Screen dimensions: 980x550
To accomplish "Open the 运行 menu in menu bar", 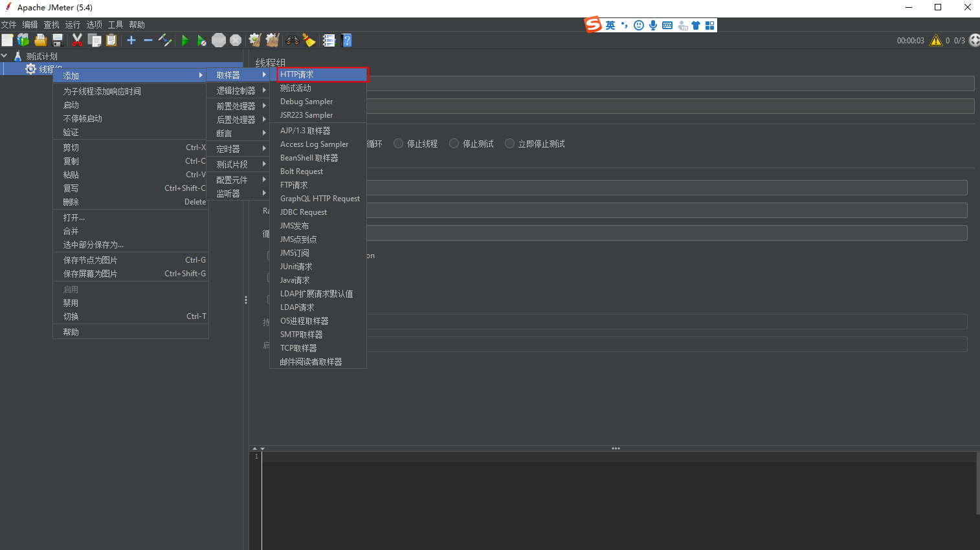I will tap(72, 25).
